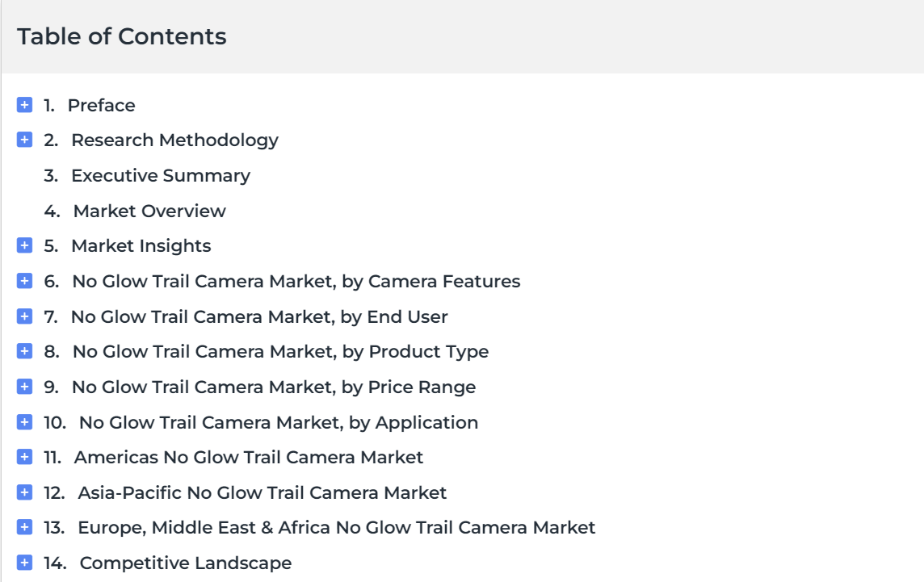The width and height of the screenshot is (924, 582).
Task: Click plus icon beside Europe, Middle East chapter
Action: tap(24, 527)
